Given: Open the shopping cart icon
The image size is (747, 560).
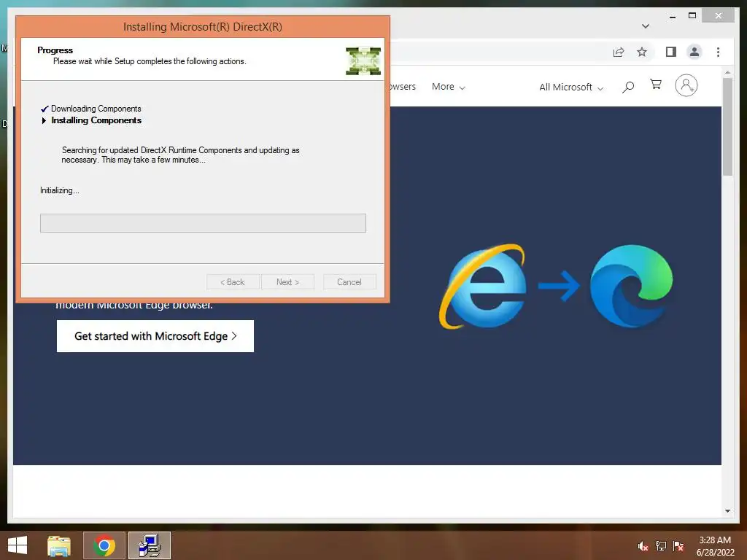Looking at the screenshot, I should tap(656, 85).
